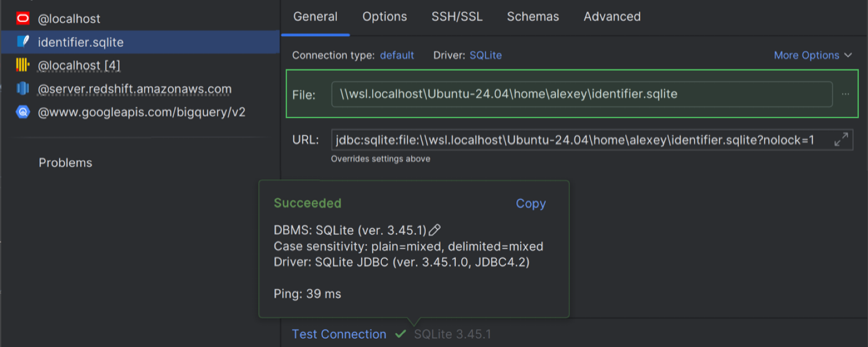Click the SQLite feather icon for identifier.sqlite
868x347 pixels.
point(23,42)
